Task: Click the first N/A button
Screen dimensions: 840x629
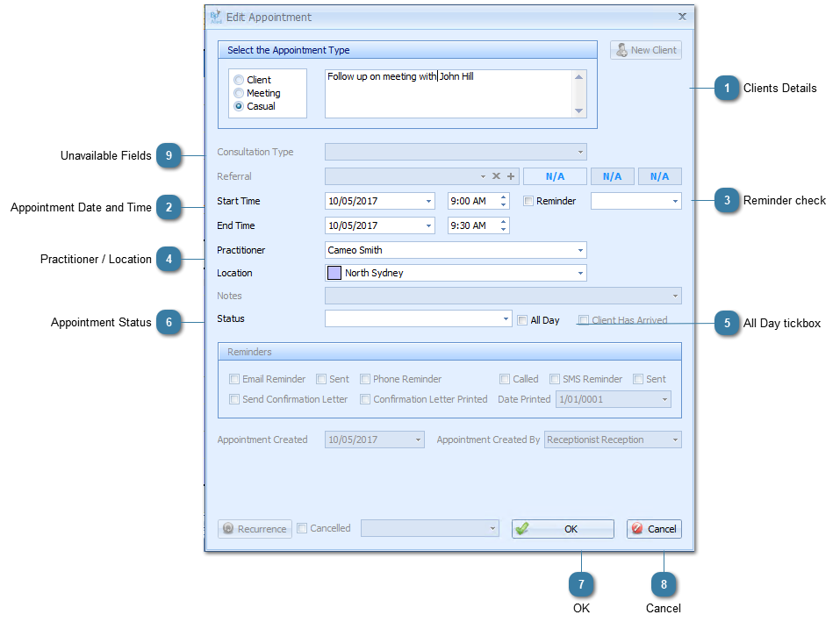Action: pyautogui.click(x=555, y=176)
